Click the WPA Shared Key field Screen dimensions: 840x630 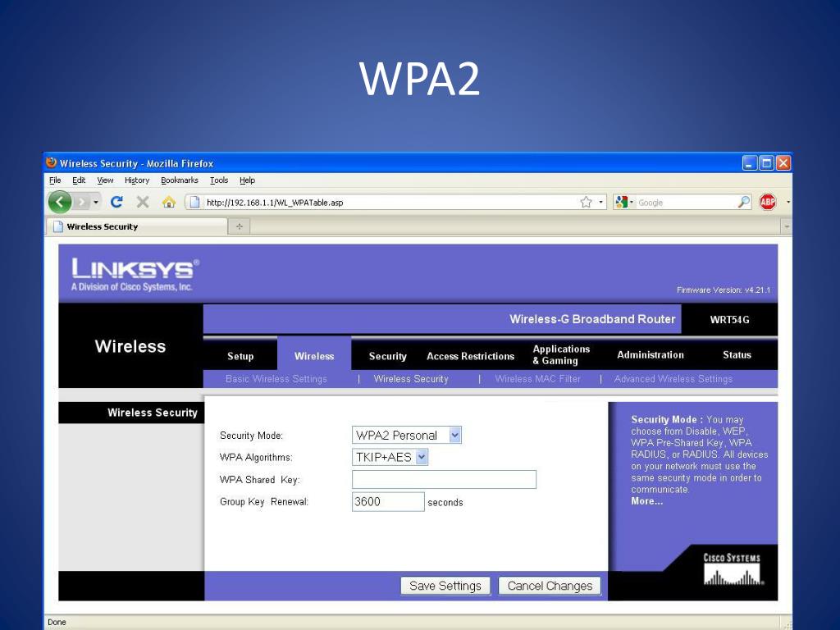click(444, 479)
